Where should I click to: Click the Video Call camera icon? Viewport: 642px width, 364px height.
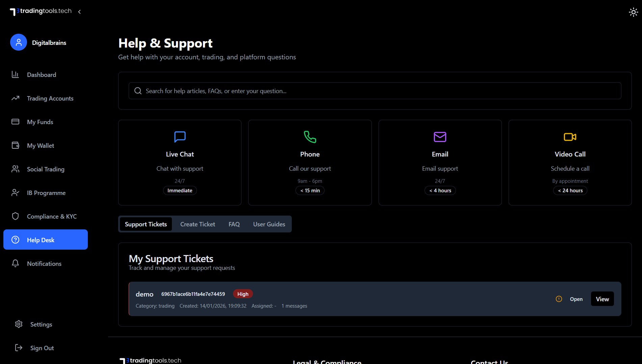point(570,137)
